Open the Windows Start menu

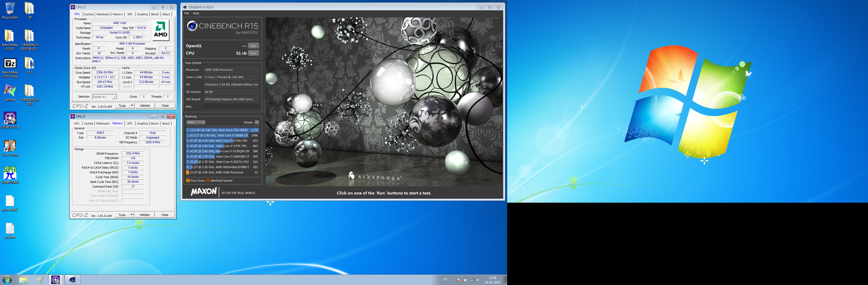[x=7, y=280]
